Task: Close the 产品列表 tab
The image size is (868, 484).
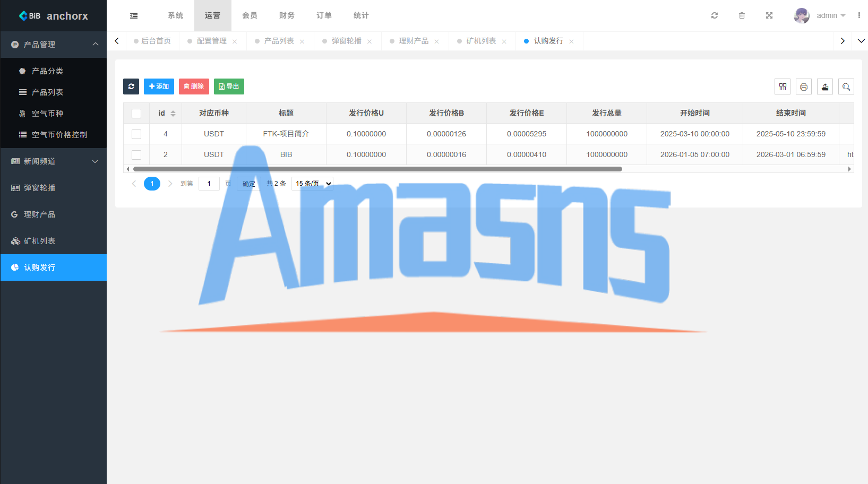Action: 302,41
